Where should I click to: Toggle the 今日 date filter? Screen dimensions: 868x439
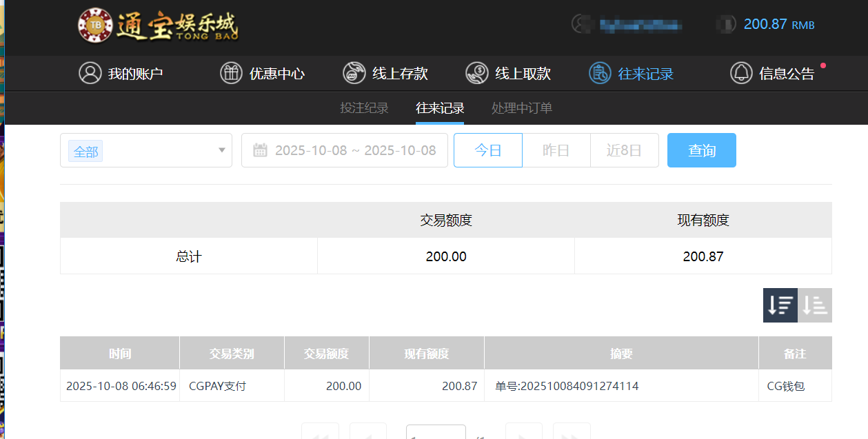pos(487,150)
